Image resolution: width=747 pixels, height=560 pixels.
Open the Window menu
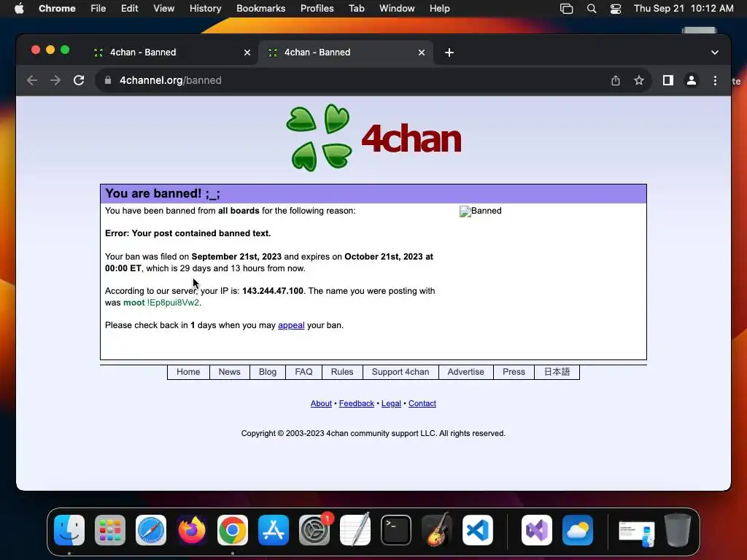tap(397, 9)
